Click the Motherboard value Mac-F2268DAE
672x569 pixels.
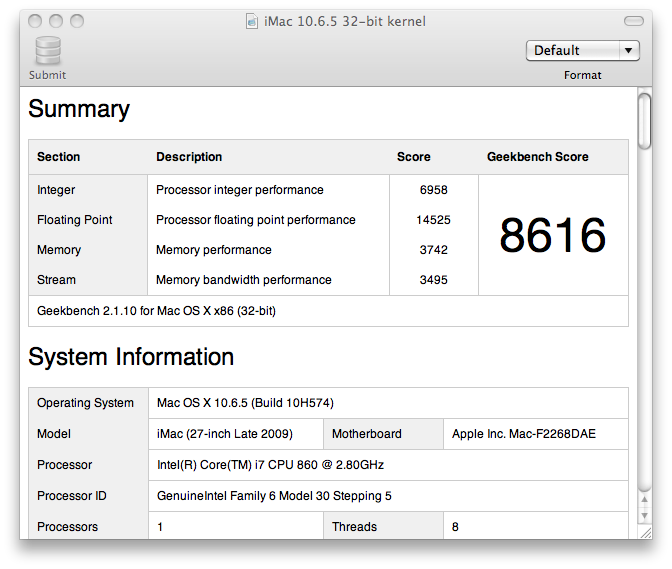[x=524, y=434]
